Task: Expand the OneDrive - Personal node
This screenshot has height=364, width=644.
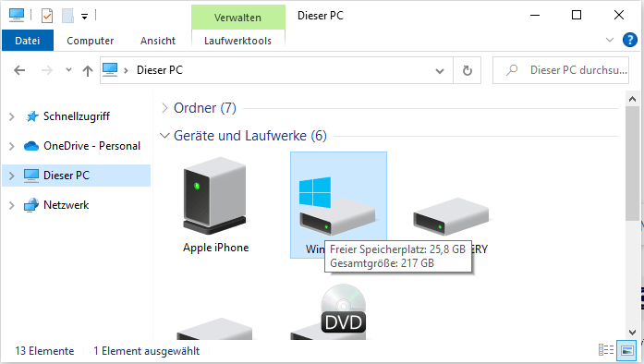Action: (x=11, y=146)
